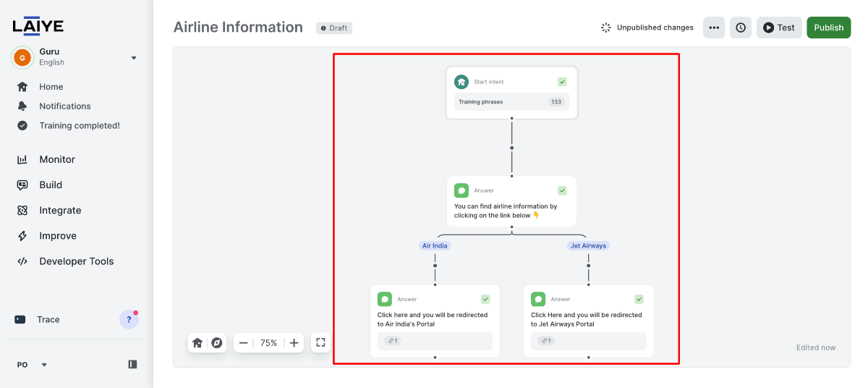Open the Build menu
The height and width of the screenshot is (388, 868).
point(51,185)
